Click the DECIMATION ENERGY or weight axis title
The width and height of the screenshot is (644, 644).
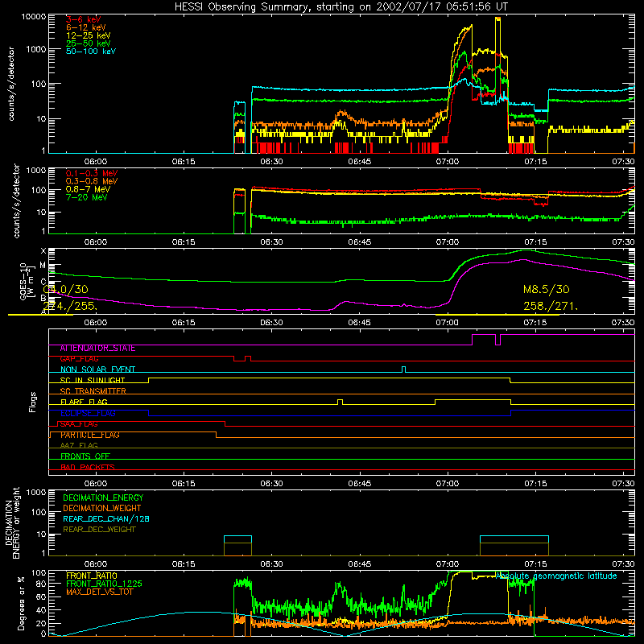tap(12, 522)
